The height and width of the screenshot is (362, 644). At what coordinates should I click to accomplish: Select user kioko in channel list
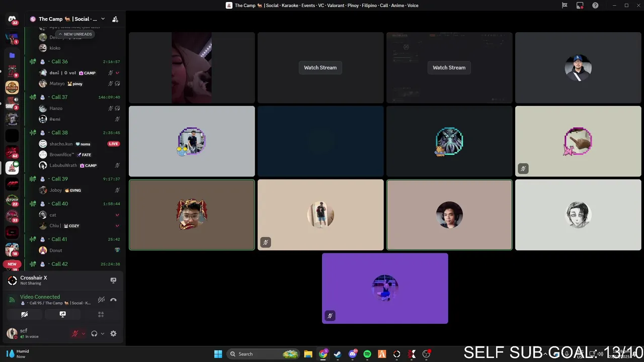tap(79, 48)
